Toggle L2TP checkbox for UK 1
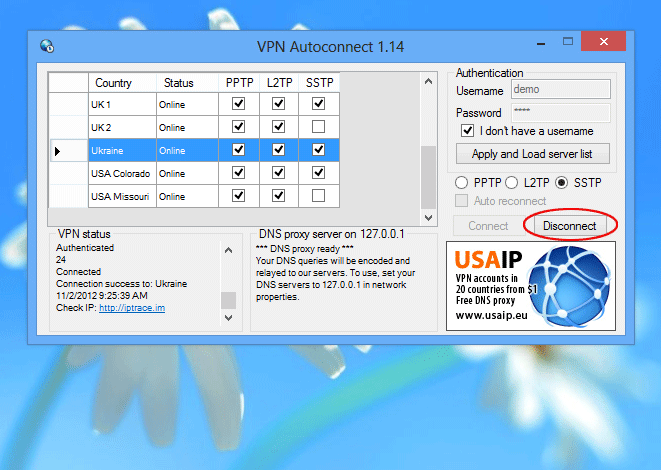661x470 pixels. coord(279,104)
